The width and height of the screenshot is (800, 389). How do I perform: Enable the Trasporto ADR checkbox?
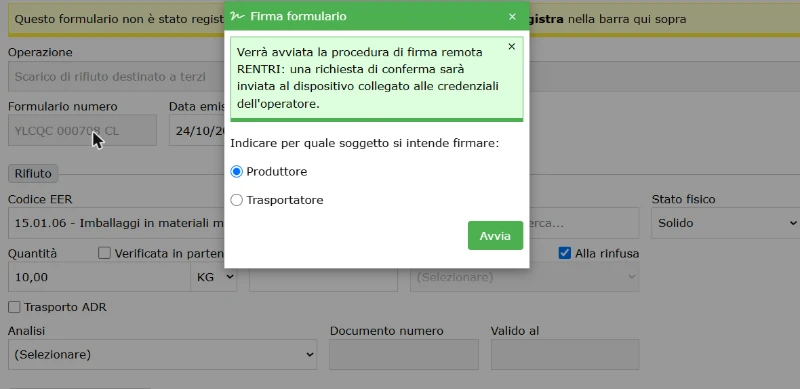point(14,307)
